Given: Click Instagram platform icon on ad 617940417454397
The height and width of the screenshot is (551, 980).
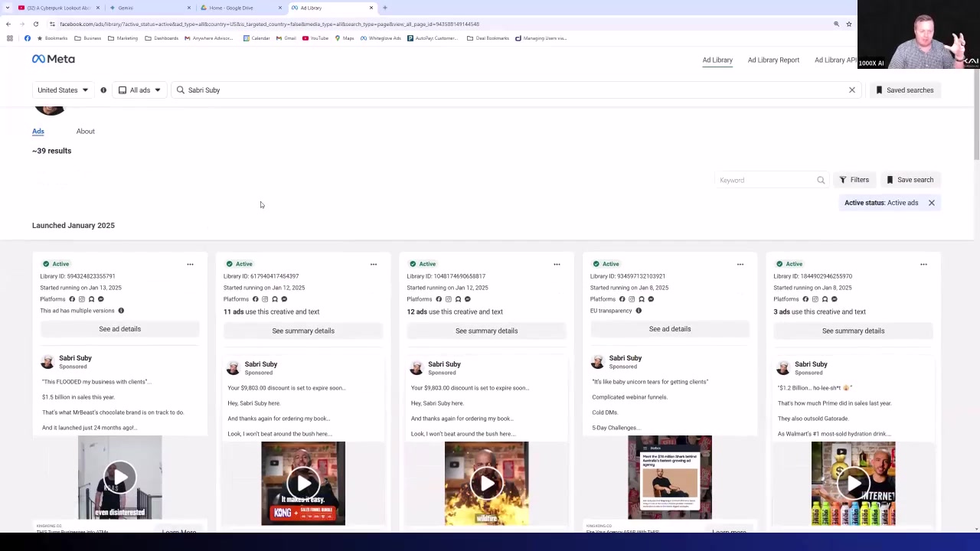Looking at the screenshot, I should pyautogui.click(x=265, y=299).
